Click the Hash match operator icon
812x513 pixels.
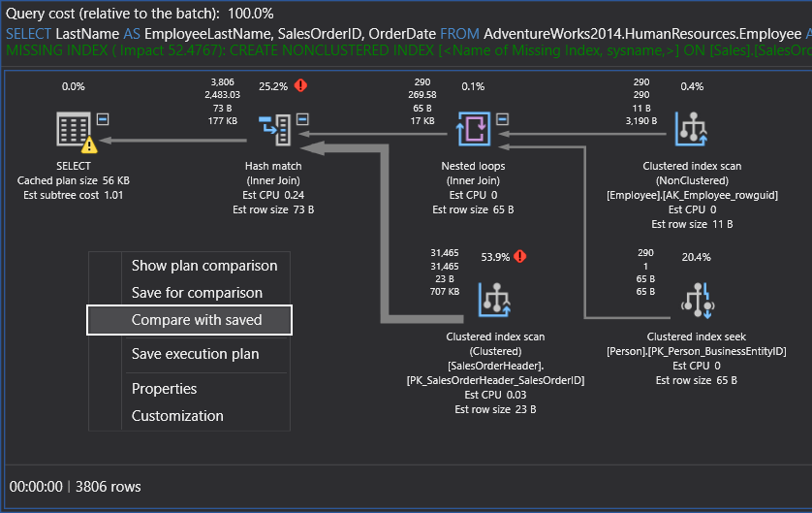point(274,129)
